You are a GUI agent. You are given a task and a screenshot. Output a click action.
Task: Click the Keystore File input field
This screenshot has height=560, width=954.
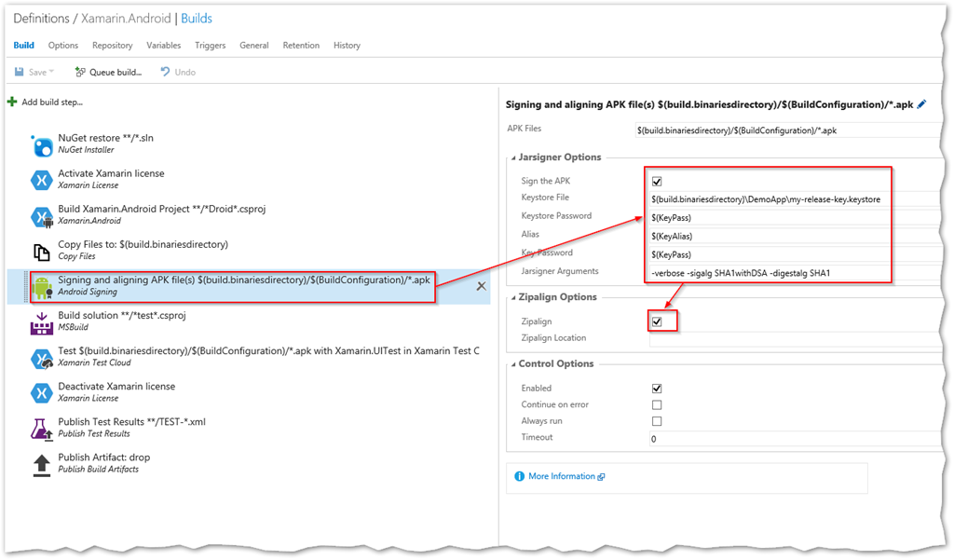tap(792, 199)
